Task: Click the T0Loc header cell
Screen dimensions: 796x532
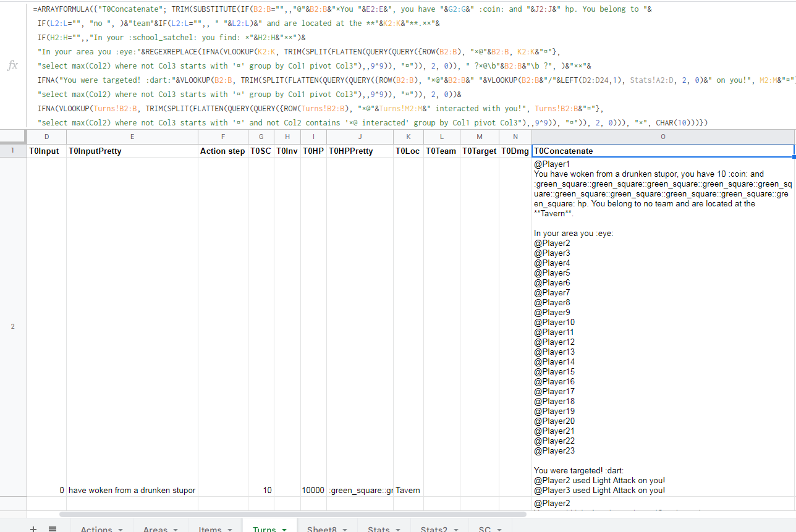Action: pos(408,151)
